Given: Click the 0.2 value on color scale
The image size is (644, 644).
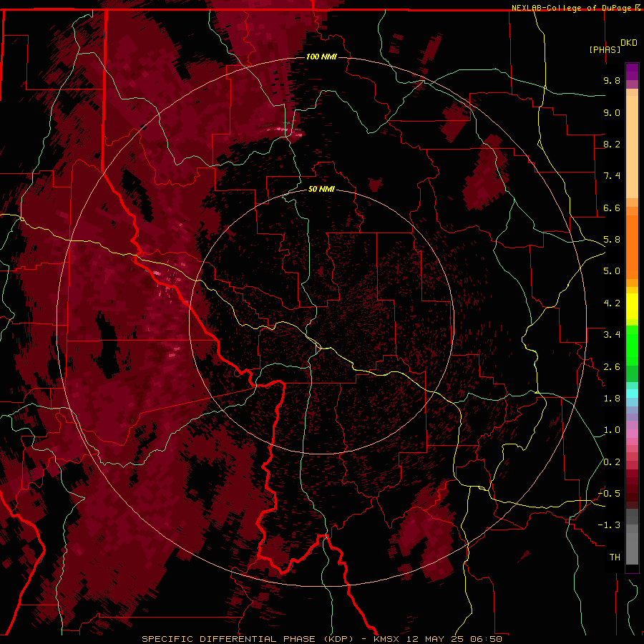Looking at the screenshot, I should point(612,462).
